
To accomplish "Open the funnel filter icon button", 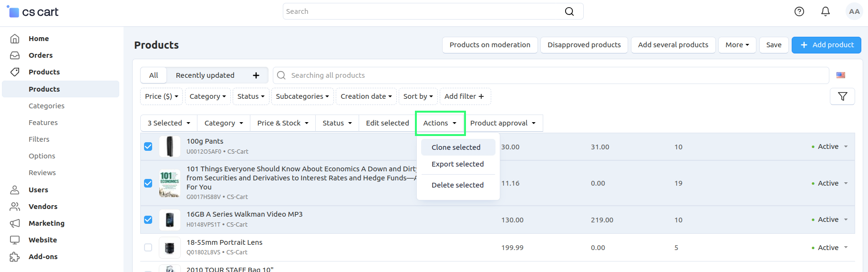I will [843, 96].
